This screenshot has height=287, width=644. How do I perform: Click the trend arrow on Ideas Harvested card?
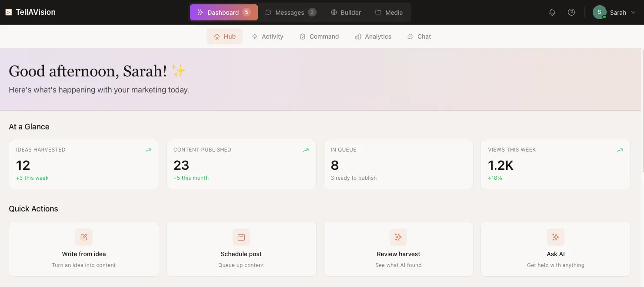pyautogui.click(x=148, y=150)
